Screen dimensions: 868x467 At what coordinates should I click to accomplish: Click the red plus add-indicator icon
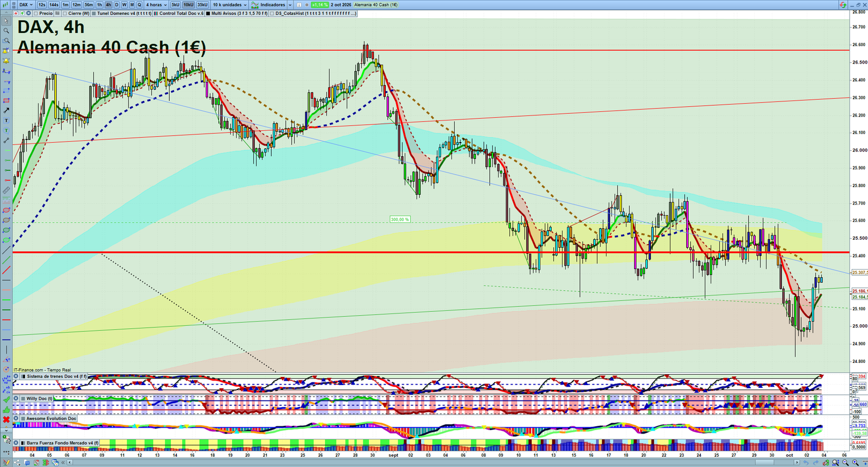click(16, 13)
